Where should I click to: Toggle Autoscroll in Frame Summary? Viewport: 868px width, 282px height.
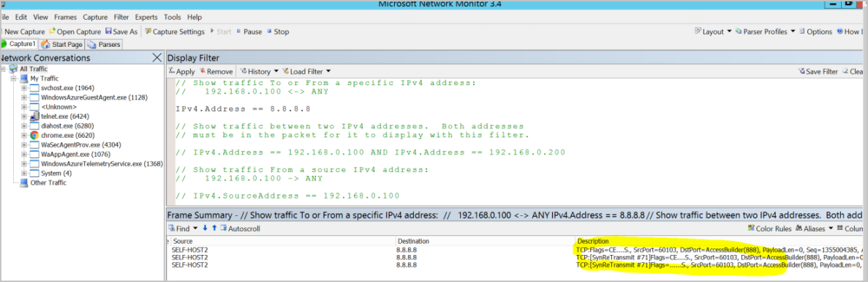click(x=240, y=229)
